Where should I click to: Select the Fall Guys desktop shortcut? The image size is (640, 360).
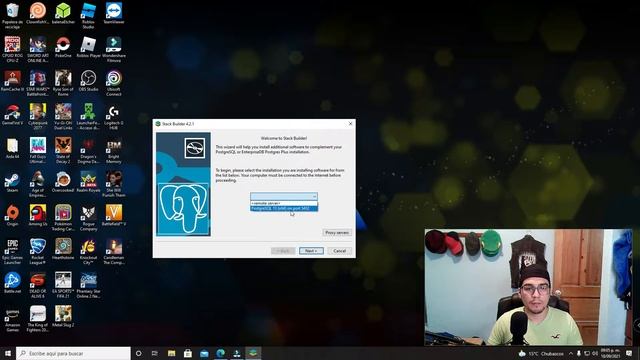click(x=38, y=150)
